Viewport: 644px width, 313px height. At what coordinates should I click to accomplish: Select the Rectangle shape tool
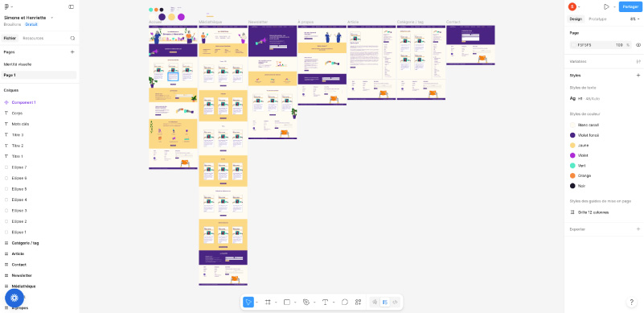(x=287, y=302)
